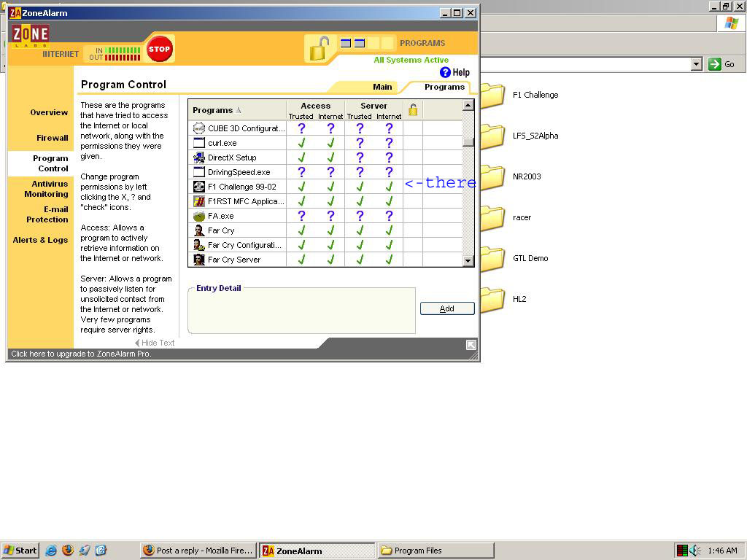The image size is (747, 560).
Task: Click the program list scroll down arrow
Action: click(x=468, y=260)
